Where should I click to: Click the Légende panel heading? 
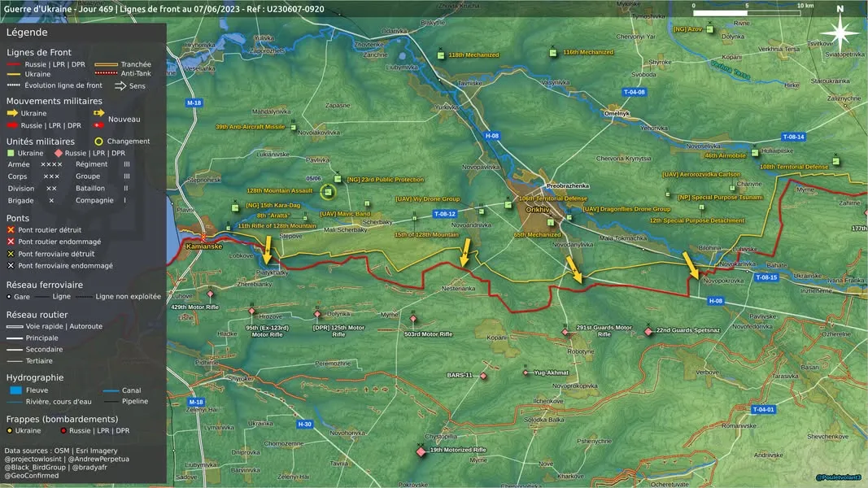pos(27,32)
